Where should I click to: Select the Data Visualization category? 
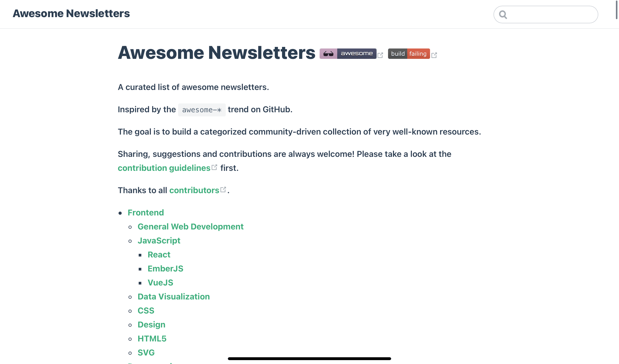click(173, 296)
